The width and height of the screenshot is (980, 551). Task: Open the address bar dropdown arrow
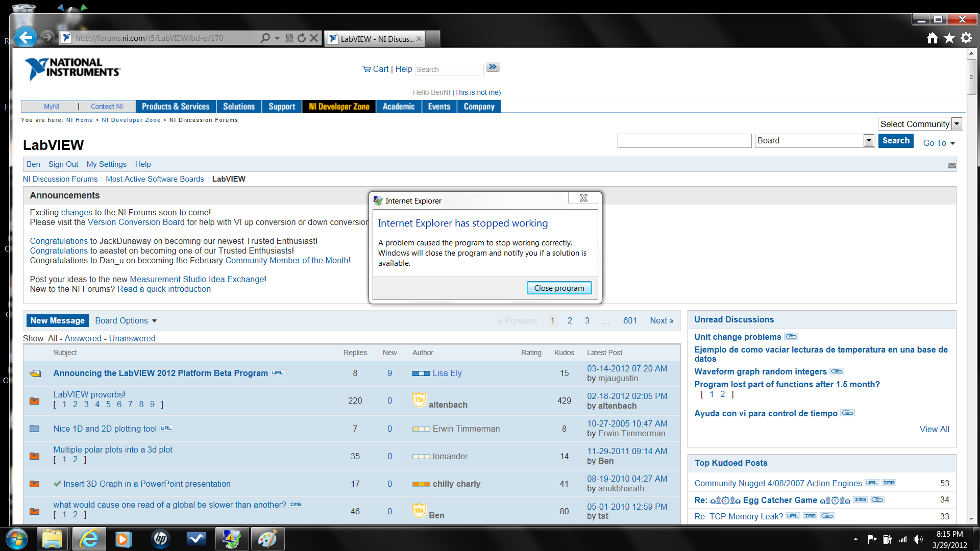click(277, 38)
